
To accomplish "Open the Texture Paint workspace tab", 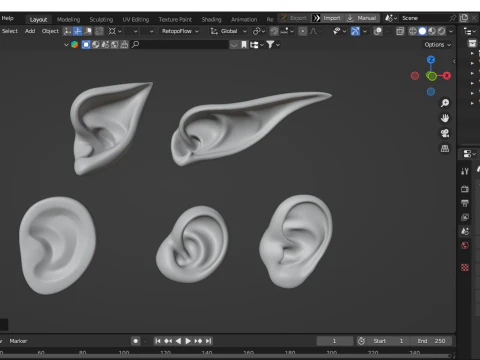I will 175,20.
